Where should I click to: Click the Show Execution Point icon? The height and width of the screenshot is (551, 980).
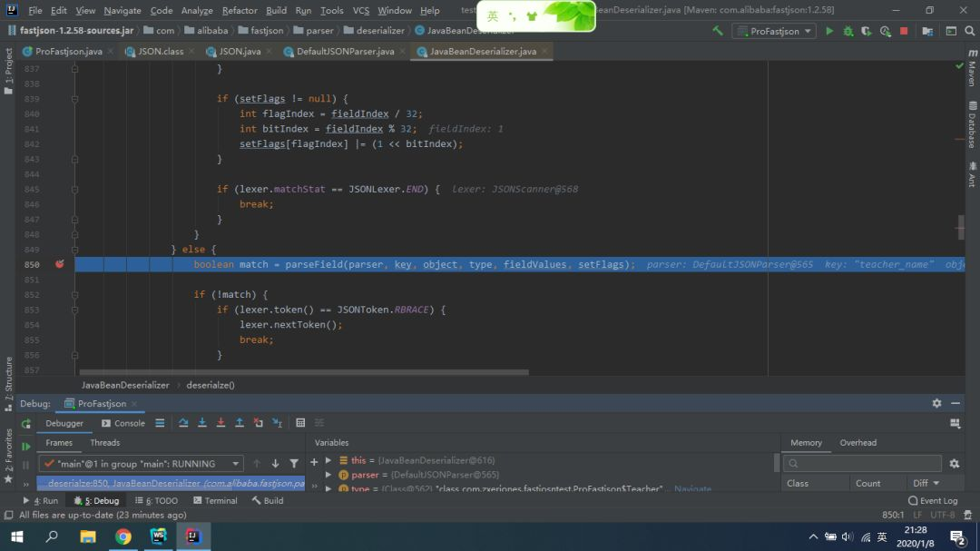click(160, 423)
